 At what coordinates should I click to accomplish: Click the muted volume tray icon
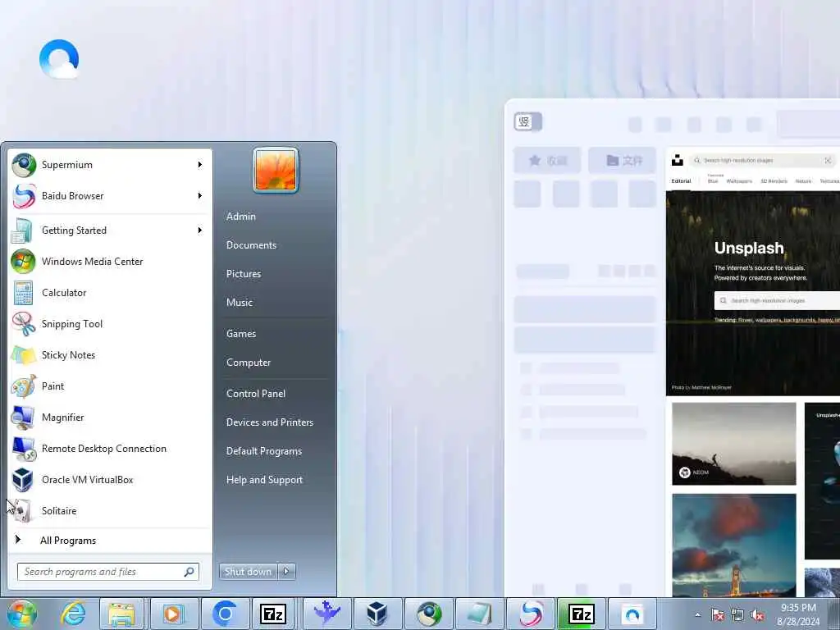point(757,614)
